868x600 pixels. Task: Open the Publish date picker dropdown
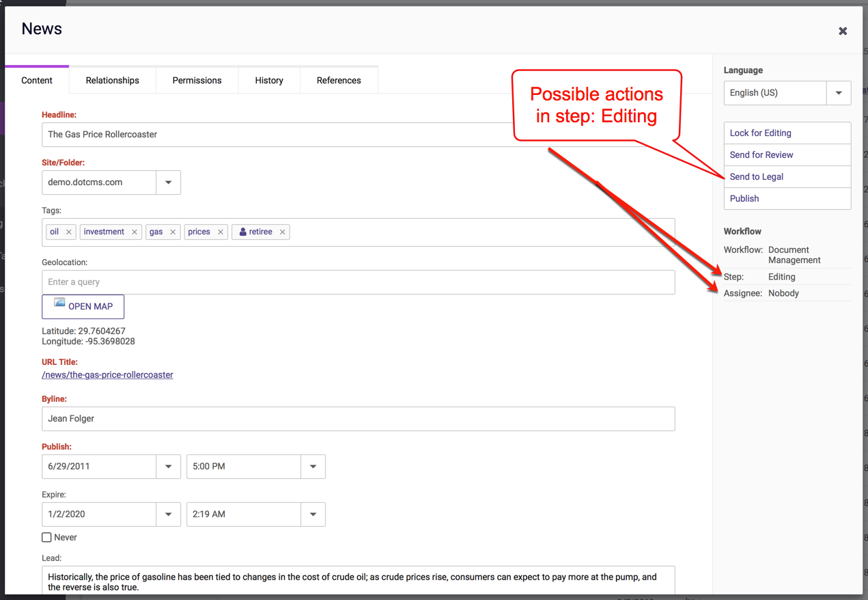tap(169, 467)
